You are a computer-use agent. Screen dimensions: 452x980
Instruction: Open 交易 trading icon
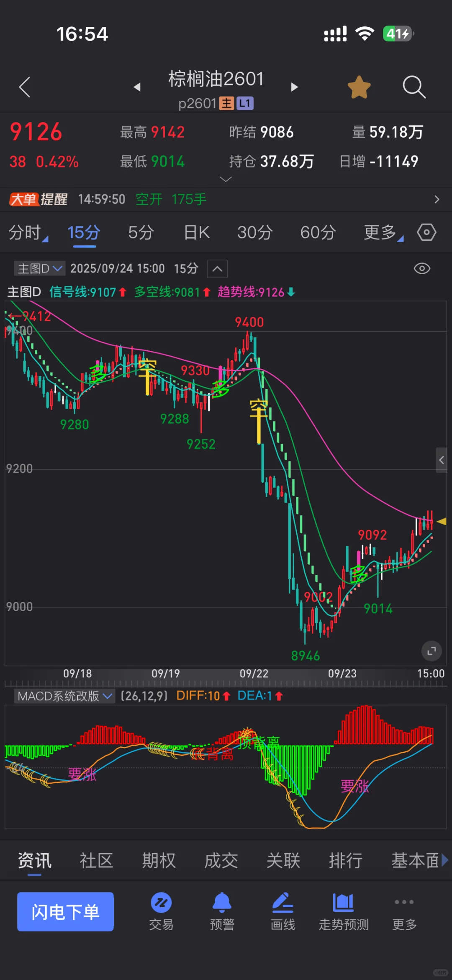[x=161, y=911]
